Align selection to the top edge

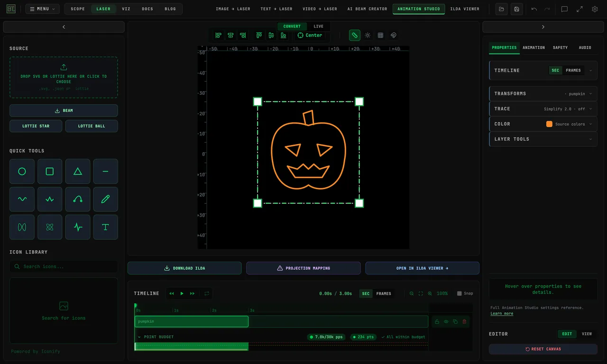259,35
